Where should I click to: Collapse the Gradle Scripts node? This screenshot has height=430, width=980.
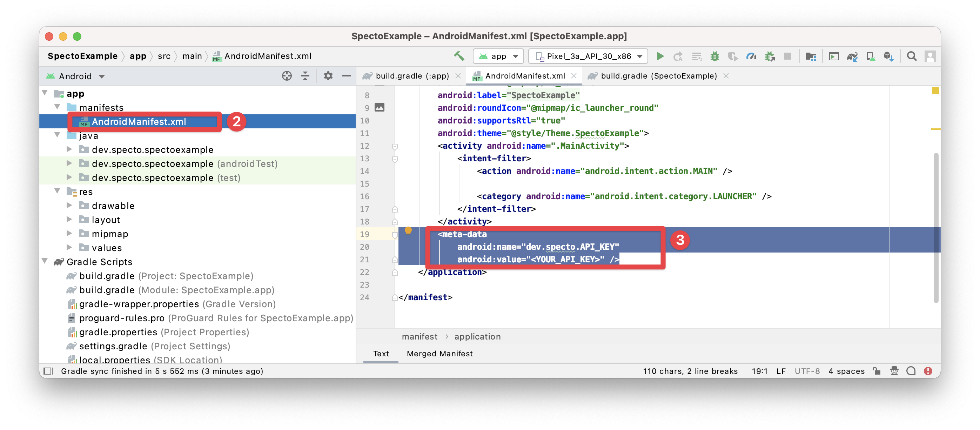click(45, 261)
